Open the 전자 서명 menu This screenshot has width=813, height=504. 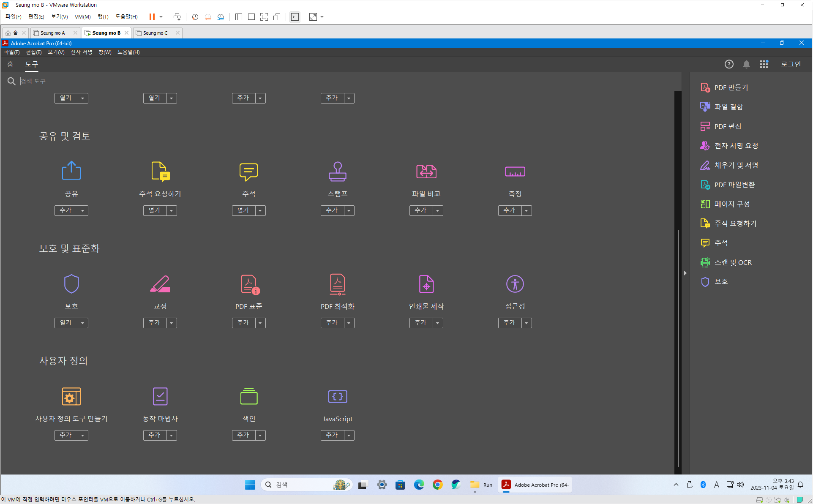pos(81,52)
